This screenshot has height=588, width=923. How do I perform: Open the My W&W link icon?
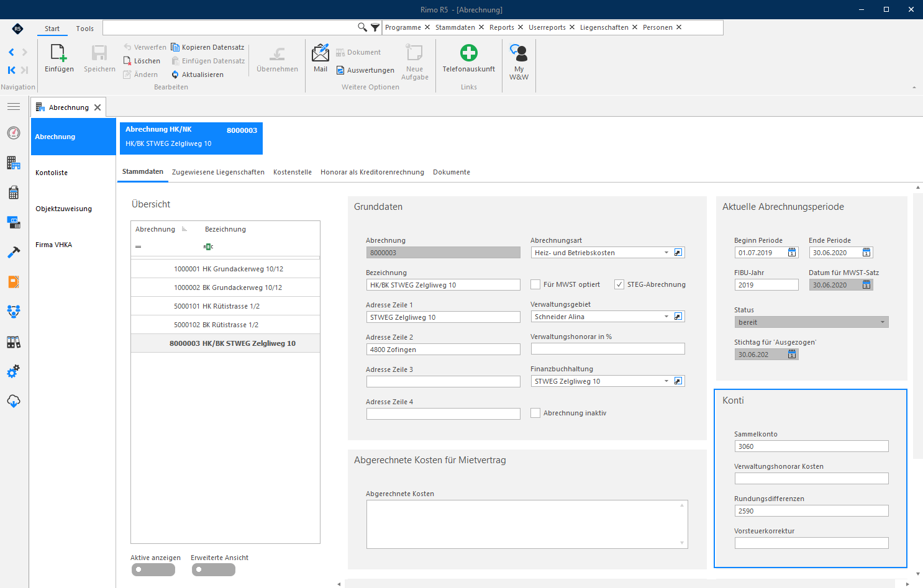tap(519, 53)
